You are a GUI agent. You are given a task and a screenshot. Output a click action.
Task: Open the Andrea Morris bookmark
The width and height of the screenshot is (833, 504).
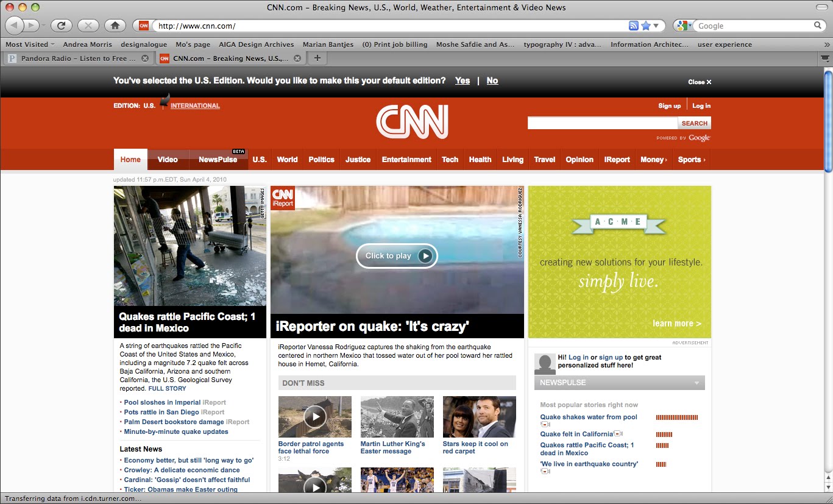click(88, 44)
